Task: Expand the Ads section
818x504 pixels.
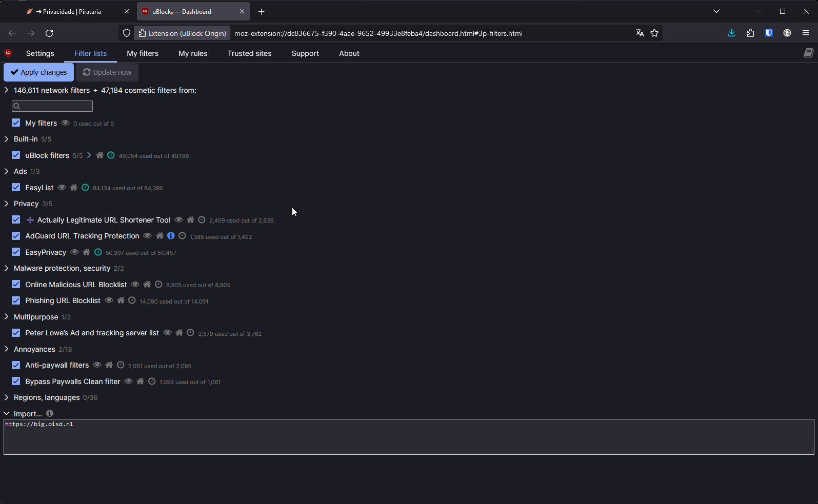Action: [x=6, y=171]
